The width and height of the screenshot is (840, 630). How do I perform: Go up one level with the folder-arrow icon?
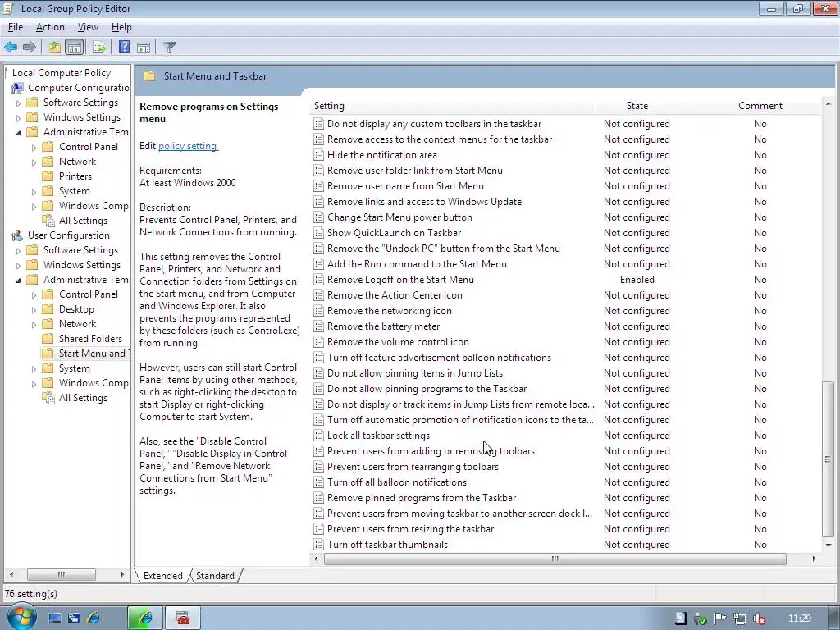click(x=55, y=47)
